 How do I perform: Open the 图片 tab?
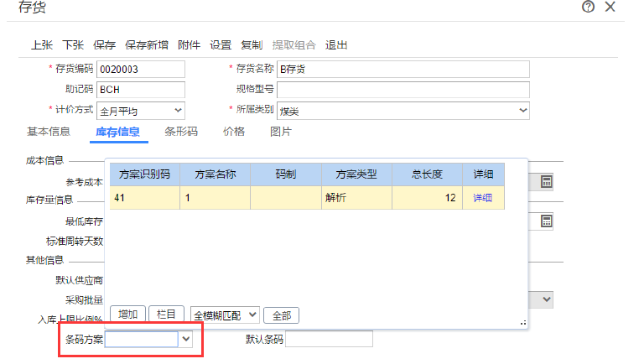click(x=281, y=132)
